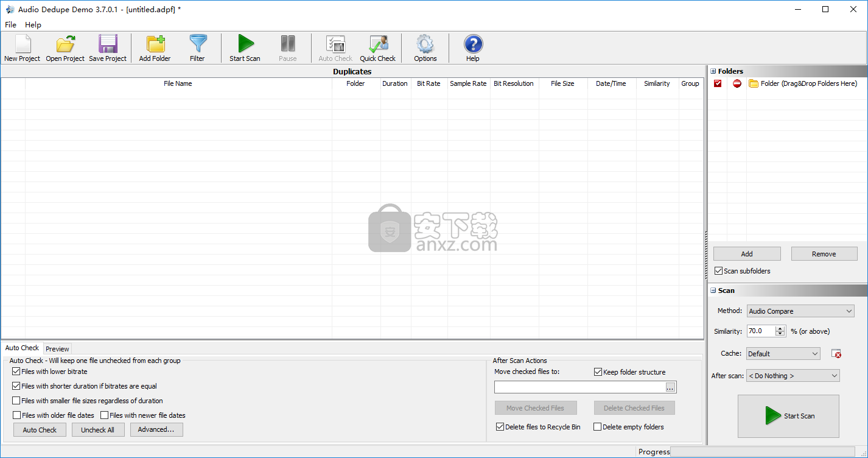Open Options gear icon
The height and width of the screenshot is (458, 868).
(x=425, y=48)
